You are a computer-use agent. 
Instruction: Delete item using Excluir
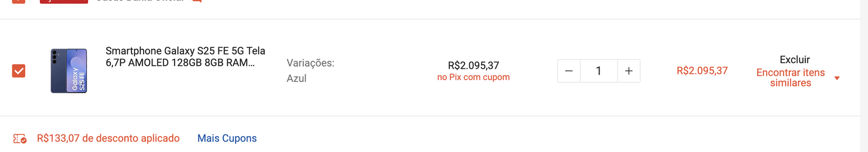tap(795, 60)
